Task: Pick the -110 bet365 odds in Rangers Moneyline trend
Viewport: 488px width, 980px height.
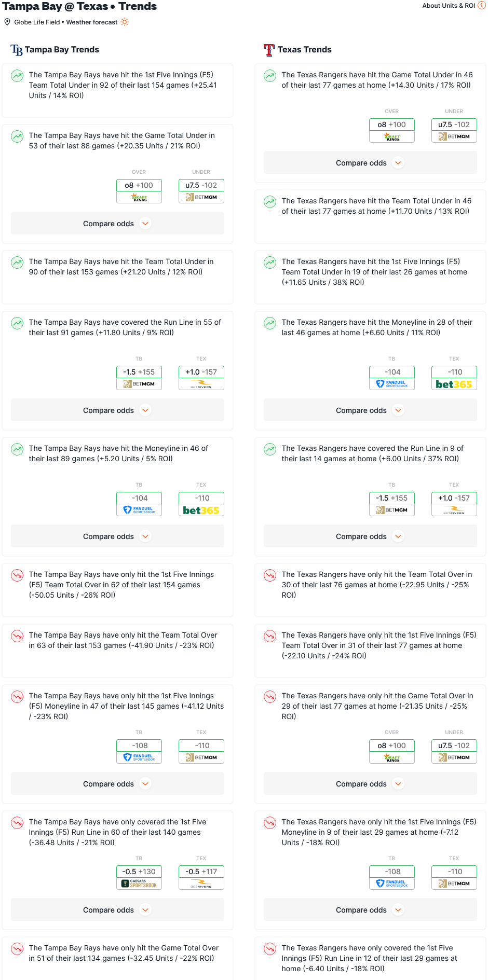Action: (x=454, y=377)
